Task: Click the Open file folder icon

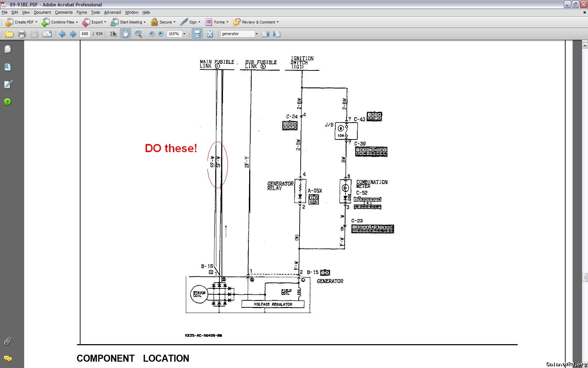Action: point(9,34)
